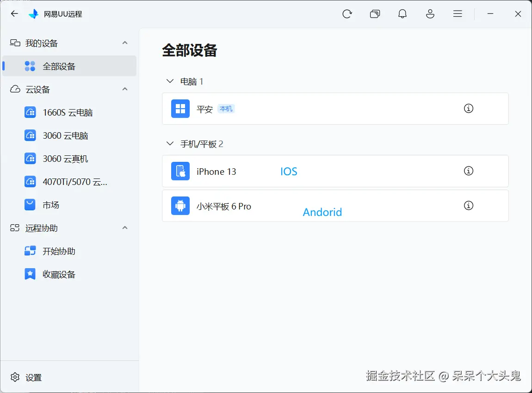532x393 pixels.
Task: Open 3060 云真机
Action: pyautogui.click(x=69, y=159)
